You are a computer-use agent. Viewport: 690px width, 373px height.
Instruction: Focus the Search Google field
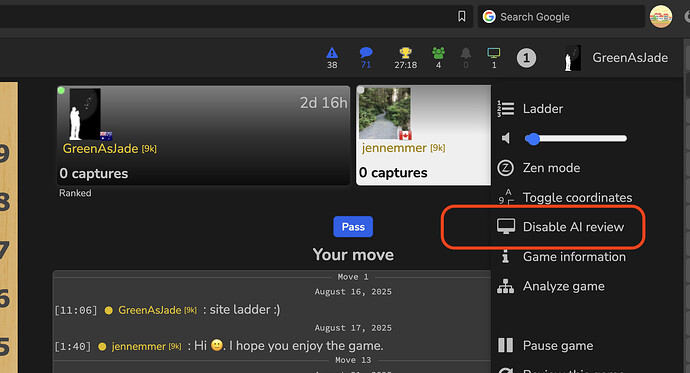[x=561, y=17]
